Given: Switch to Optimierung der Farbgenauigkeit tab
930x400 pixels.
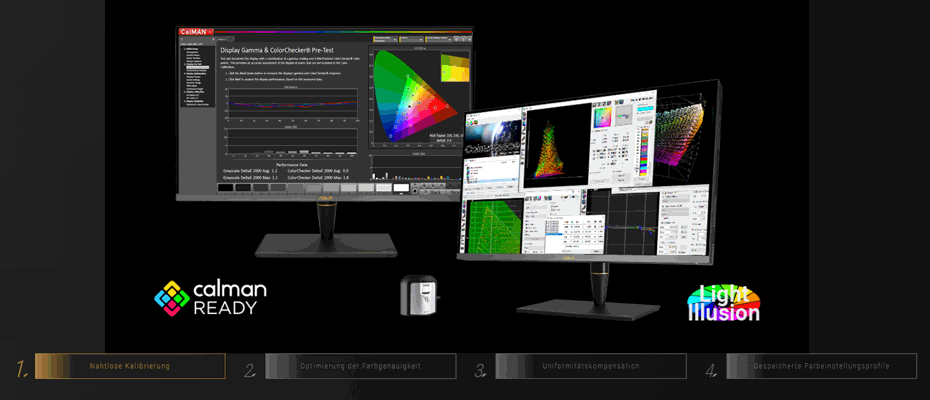Looking at the screenshot, I should point(360,367).
